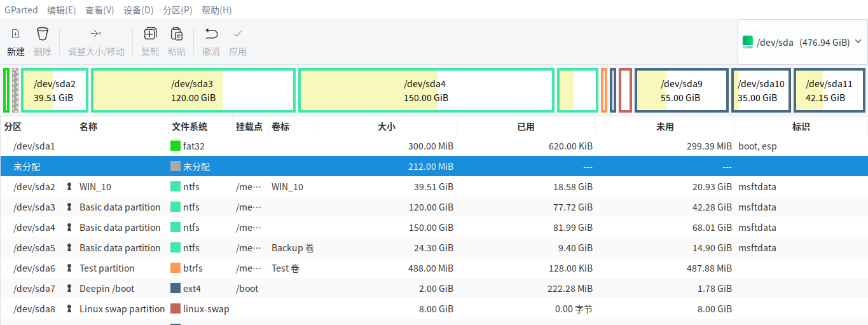Click the Undo operation icon

click(211, 34)
